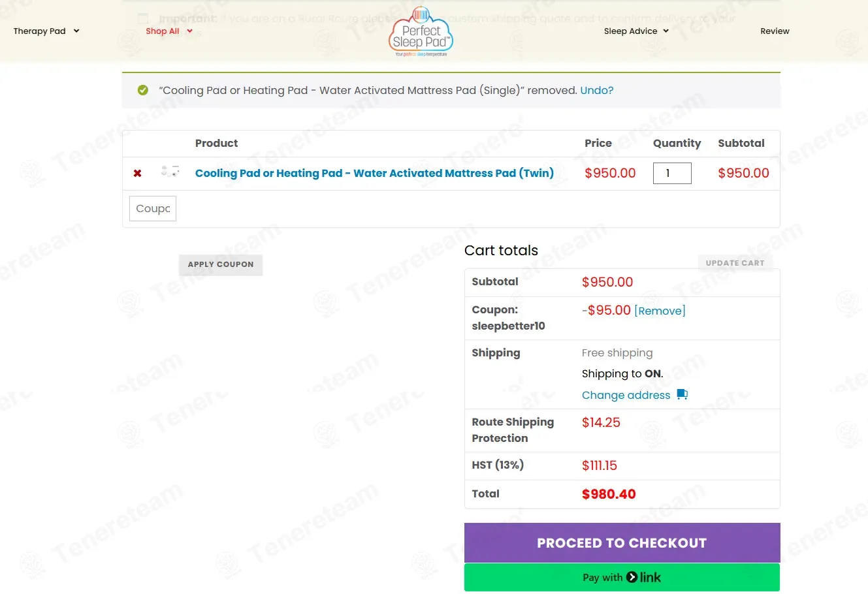Image resolution: width=868 pixels, height=594 pixels.
Task: Click the Update Cart button
Action: click(x=735, y=263)
